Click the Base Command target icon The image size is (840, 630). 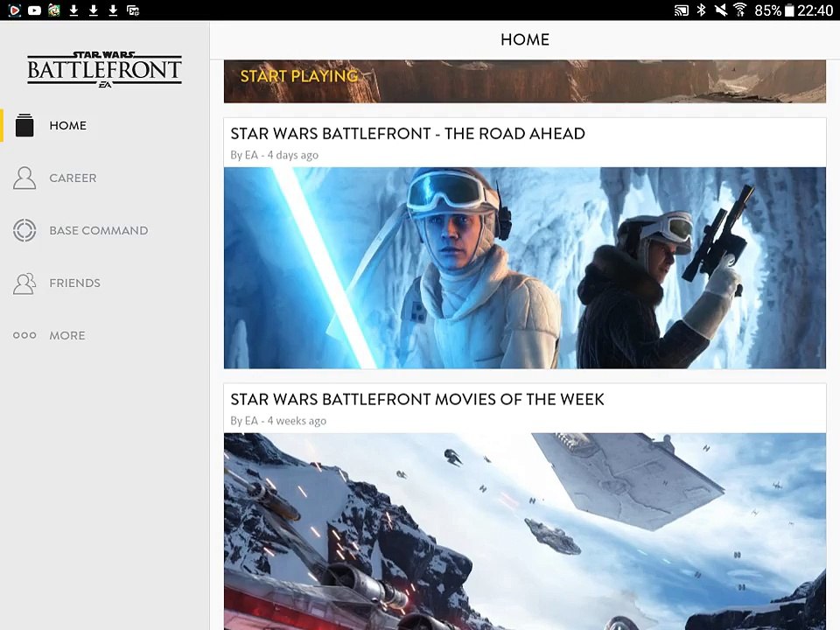click(24, 230)
